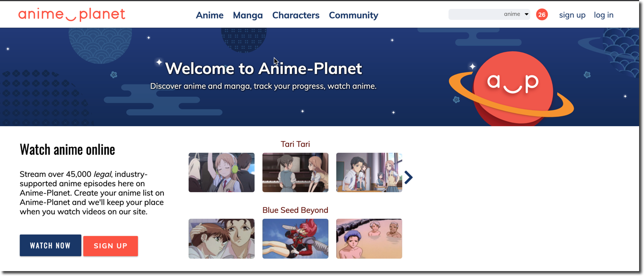Click the WATCH NOW button
The height and width of the screenshot is (276, 644).
(50, 245)
